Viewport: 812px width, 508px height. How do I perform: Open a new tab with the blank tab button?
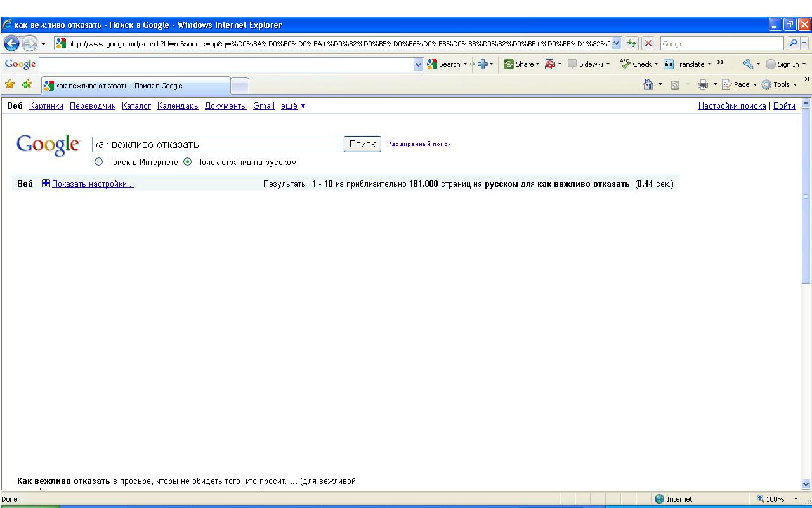point(240,86)
